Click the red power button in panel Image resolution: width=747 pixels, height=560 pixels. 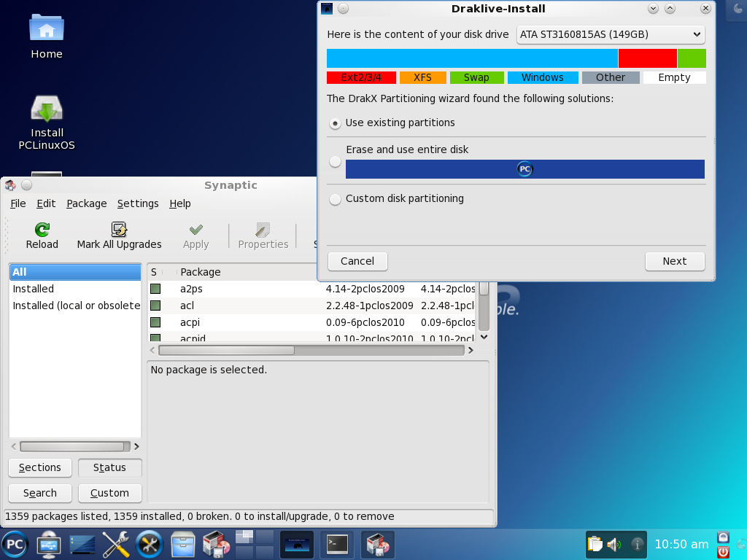pyautogui.click(x=723, y=551)
